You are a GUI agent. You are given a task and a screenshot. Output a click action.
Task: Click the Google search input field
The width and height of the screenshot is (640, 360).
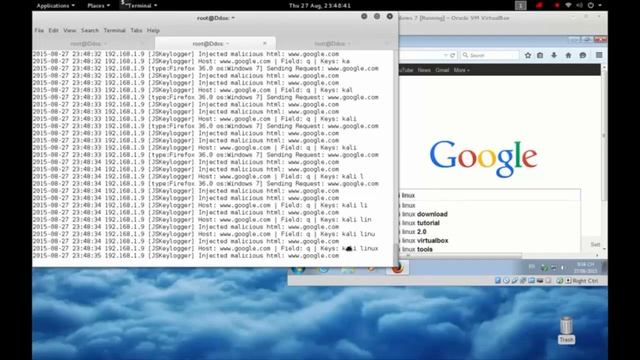(x=489, y=195)
